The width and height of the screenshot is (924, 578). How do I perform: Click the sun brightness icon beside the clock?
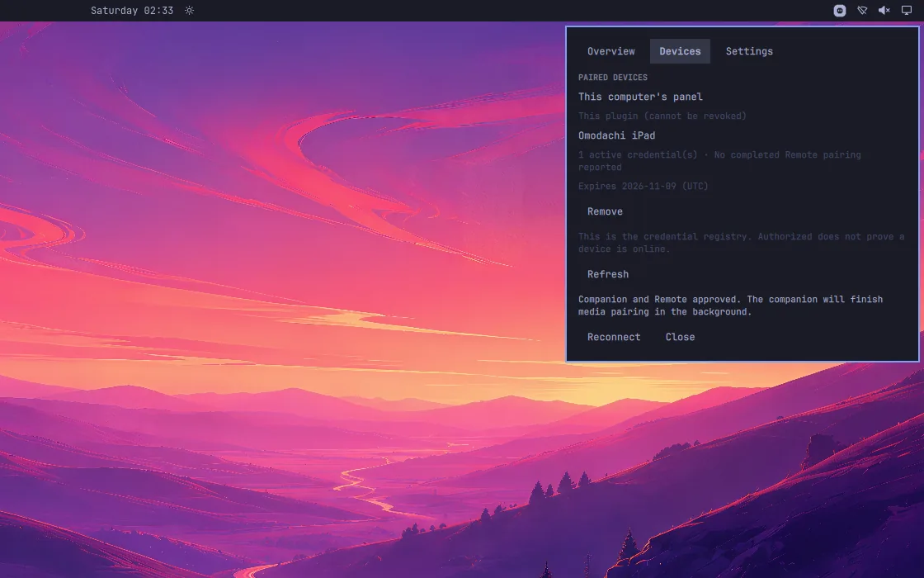(189, 11)
